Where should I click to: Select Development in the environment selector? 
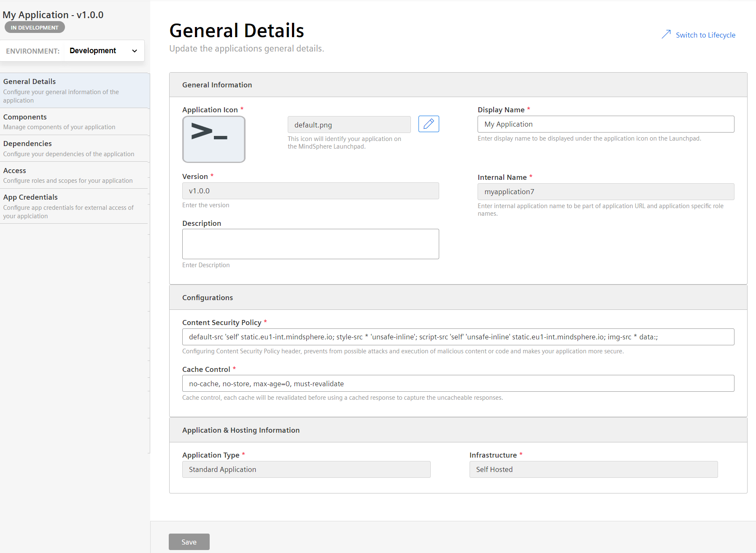[93, 51]
